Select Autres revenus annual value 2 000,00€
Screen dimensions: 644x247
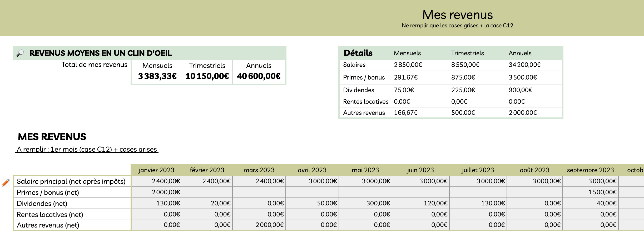point(523,113)
